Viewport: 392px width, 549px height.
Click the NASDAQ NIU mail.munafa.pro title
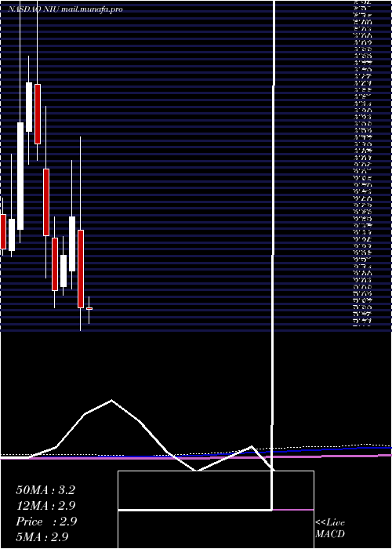click(x=65, y=9)
